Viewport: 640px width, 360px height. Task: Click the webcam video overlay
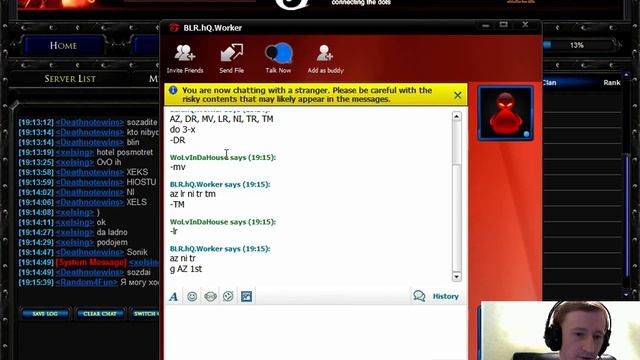(560, 331)
